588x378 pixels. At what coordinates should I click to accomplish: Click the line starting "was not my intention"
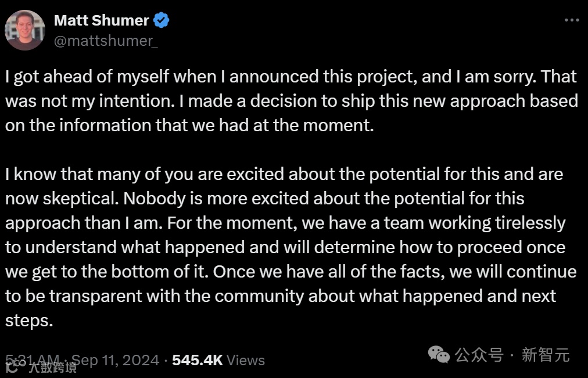tap(291, 100)
